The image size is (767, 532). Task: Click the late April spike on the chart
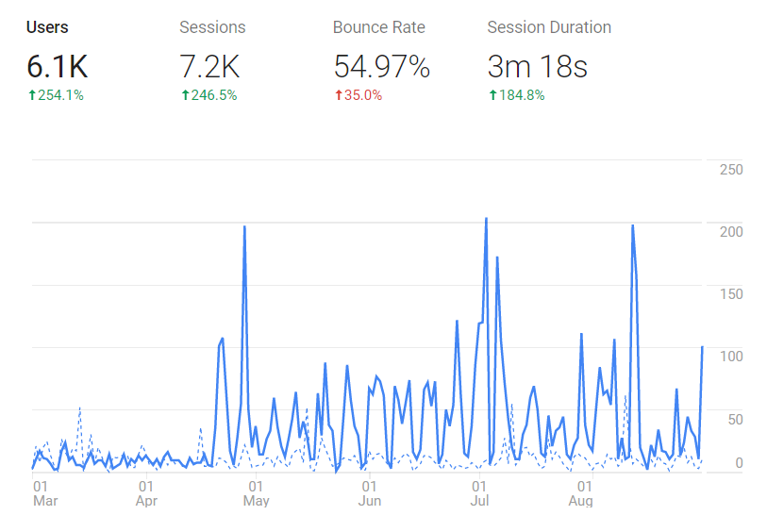click(x=244, y=226)
